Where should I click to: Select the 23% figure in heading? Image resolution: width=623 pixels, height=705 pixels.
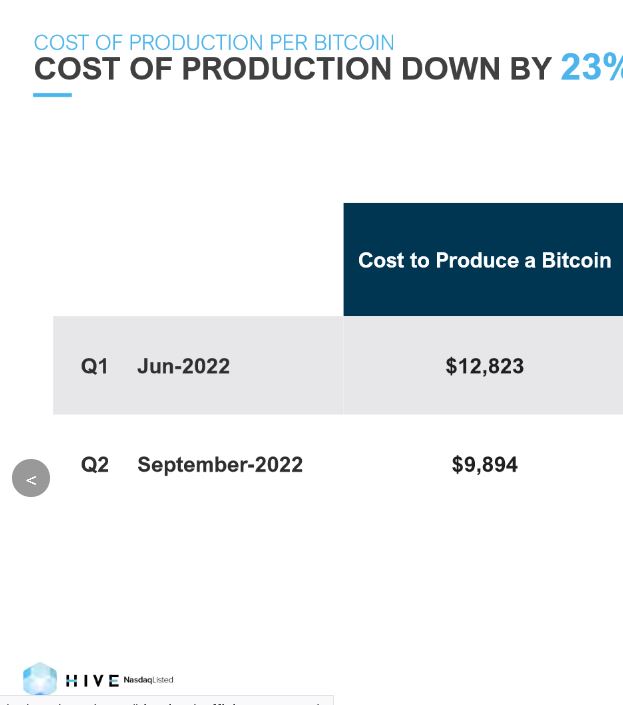[591, 68]
